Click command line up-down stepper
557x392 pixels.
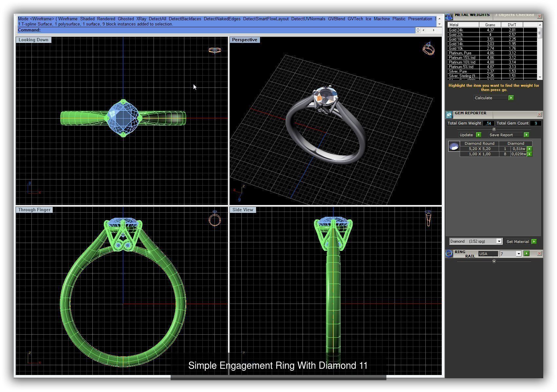point(418,30)
